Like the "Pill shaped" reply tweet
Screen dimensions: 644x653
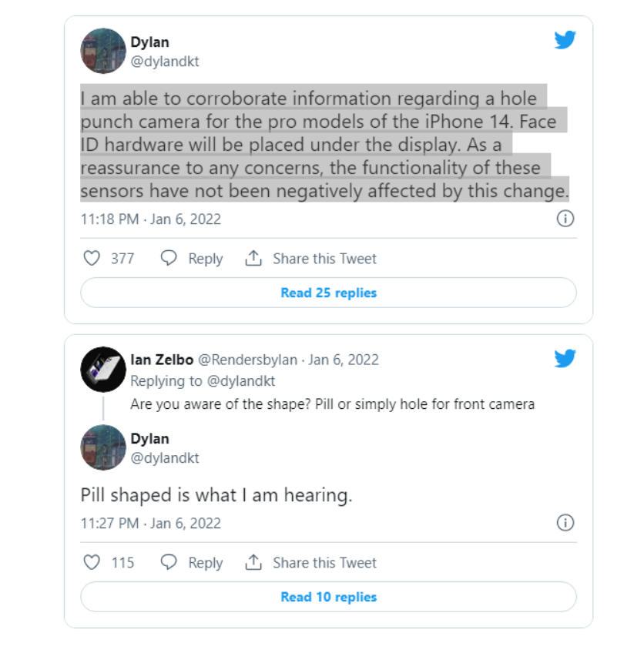[x=92, y=563]
